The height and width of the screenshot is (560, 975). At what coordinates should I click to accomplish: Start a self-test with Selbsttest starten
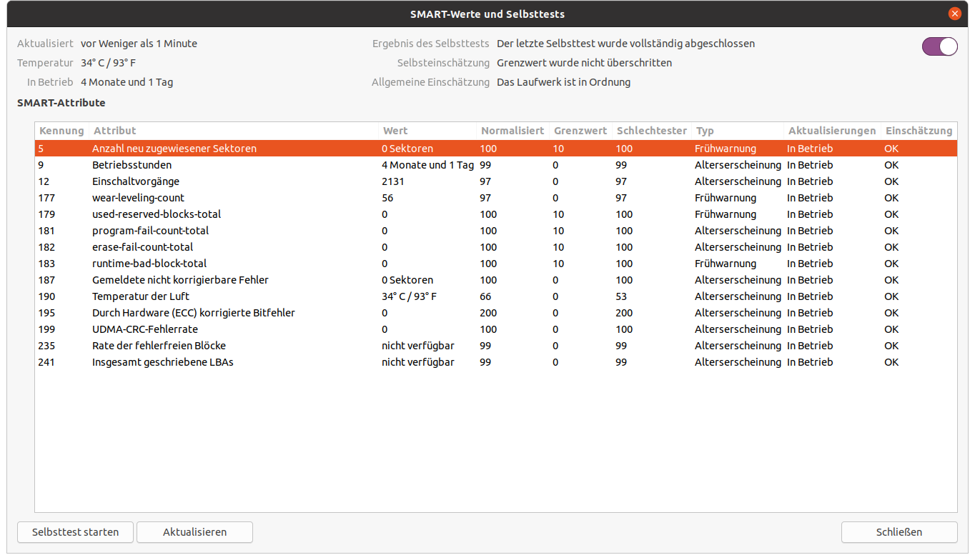[x=76, y=532]
